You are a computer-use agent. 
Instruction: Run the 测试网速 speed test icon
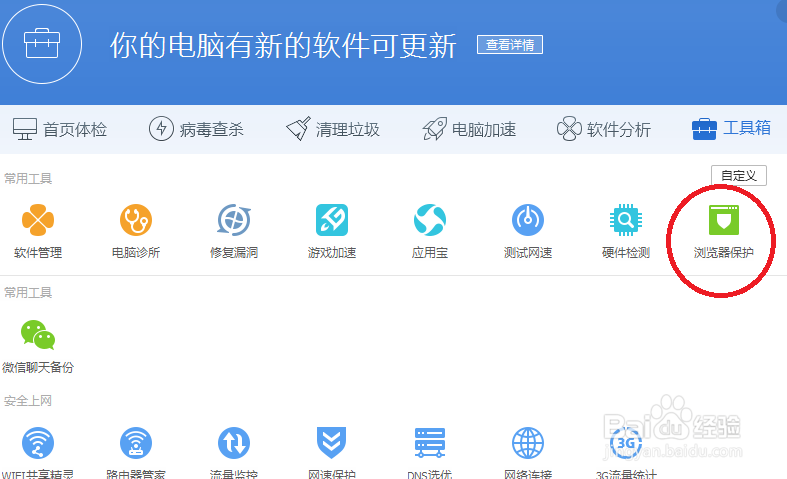tap(528, 220)
